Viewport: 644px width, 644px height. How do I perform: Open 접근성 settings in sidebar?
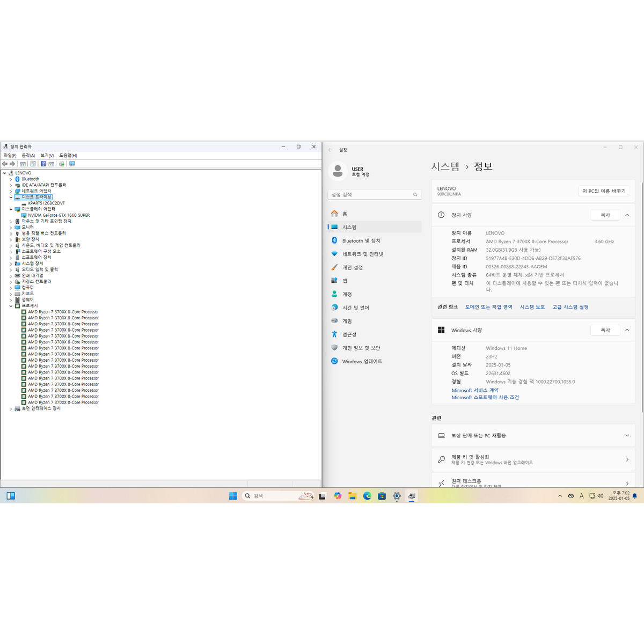(x=349, y=335)
